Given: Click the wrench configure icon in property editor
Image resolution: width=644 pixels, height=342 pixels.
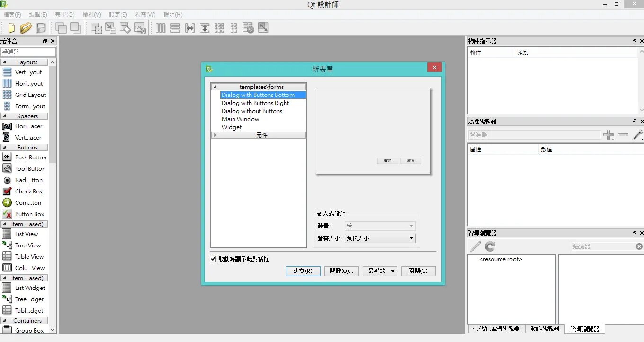Looking at the screenshot, I should click(x=638, y=135).
